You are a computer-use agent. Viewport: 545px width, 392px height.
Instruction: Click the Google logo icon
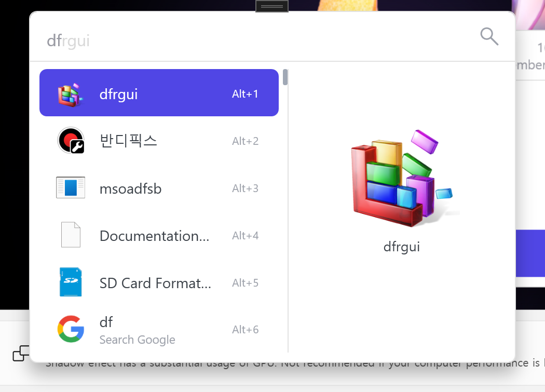[x=71, y=329]
